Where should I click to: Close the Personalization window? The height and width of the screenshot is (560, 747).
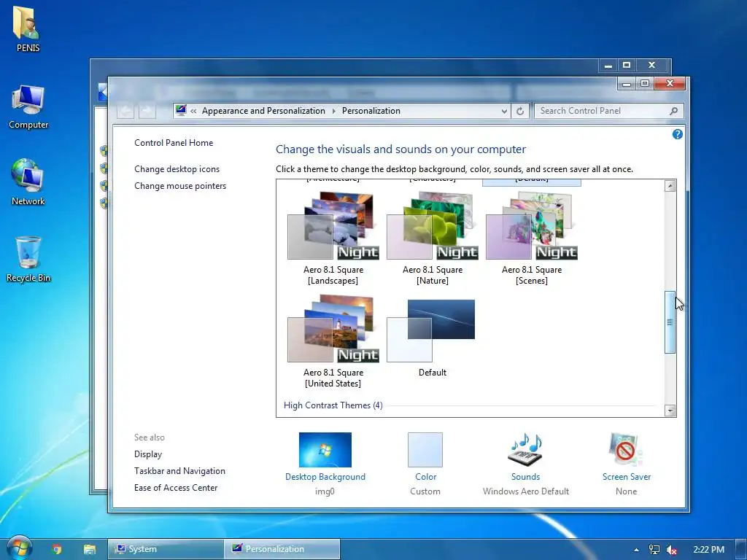(670, 84)
